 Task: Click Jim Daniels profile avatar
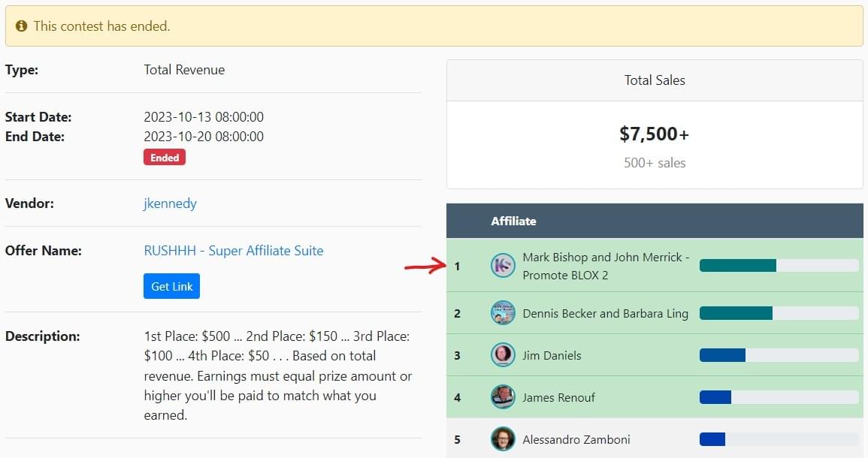tap(503, 355)
